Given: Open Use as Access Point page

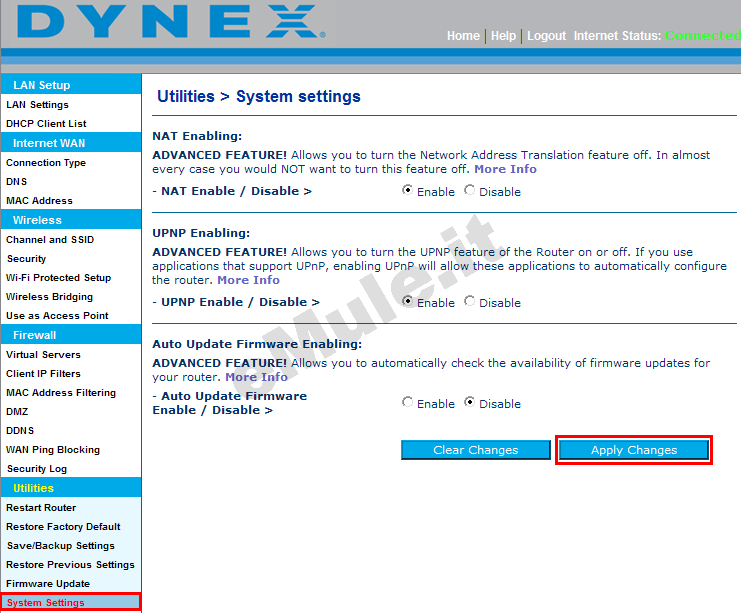Looking at the screenshot, I should [x=57, y=316].
